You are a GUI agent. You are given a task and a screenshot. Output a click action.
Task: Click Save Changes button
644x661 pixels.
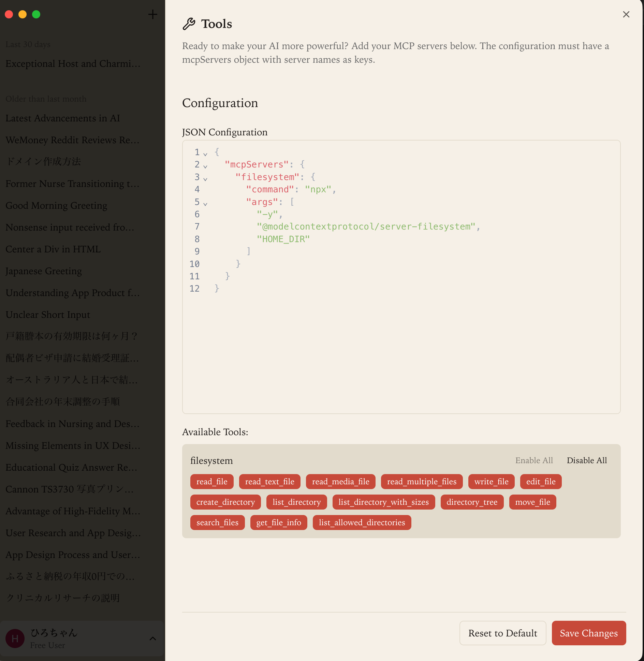[x=589, y=633]
